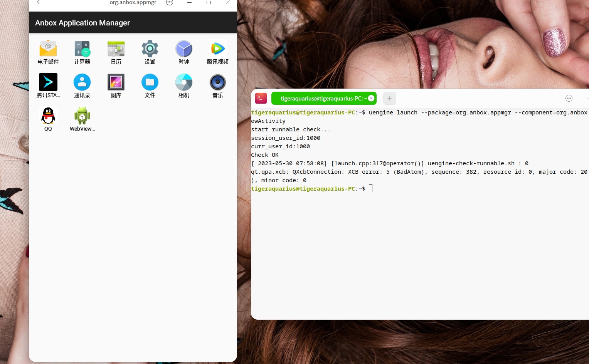Click the terminal cursor at the last prompt
589x364 pixels.
point(371,188)
